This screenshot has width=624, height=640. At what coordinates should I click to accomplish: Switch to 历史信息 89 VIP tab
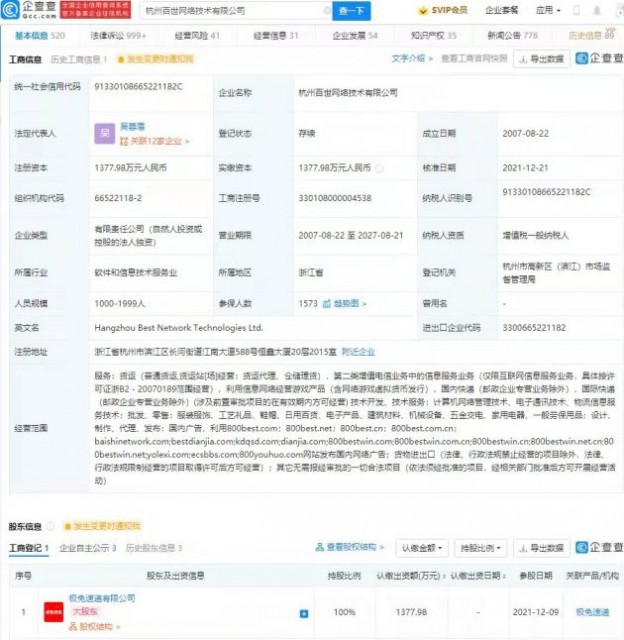coord(592,35)
